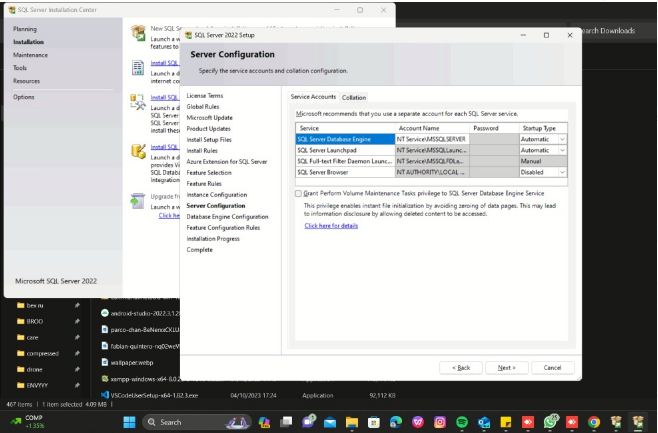Open Instagram from the taskbar
The image size is (658, 433).
[x=439, y=422]
